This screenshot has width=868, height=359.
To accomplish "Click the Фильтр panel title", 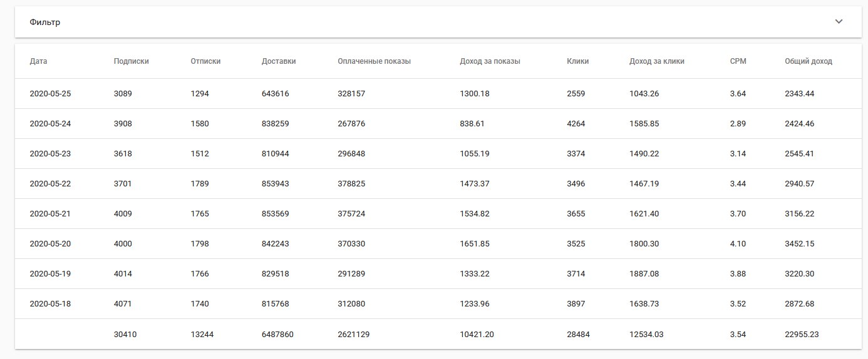I will tap(45, 22).
